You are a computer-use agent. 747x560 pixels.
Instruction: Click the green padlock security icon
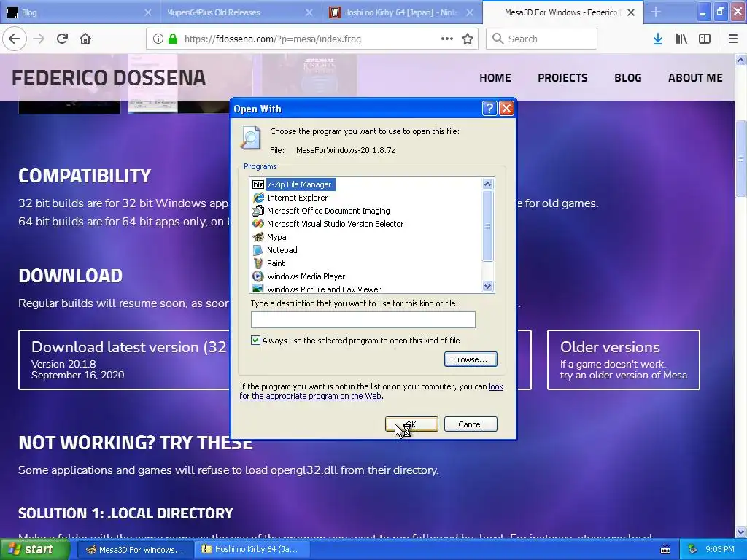[173, 39]
